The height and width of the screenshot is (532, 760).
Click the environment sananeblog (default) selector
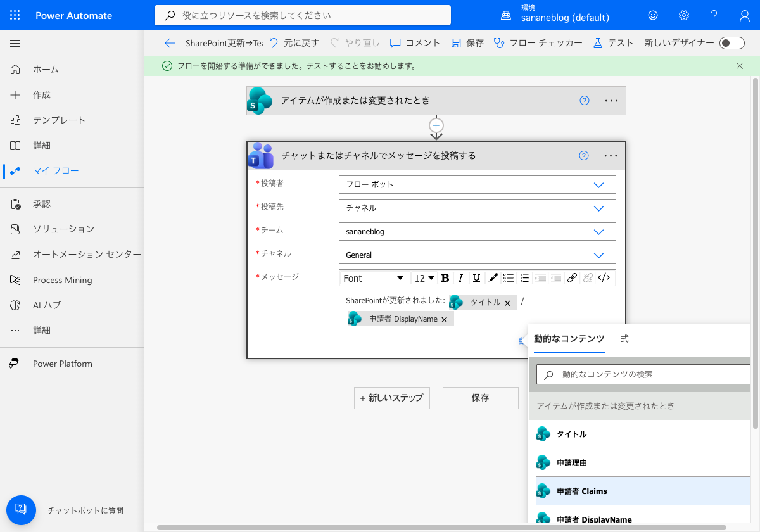[x=555, y=15]
